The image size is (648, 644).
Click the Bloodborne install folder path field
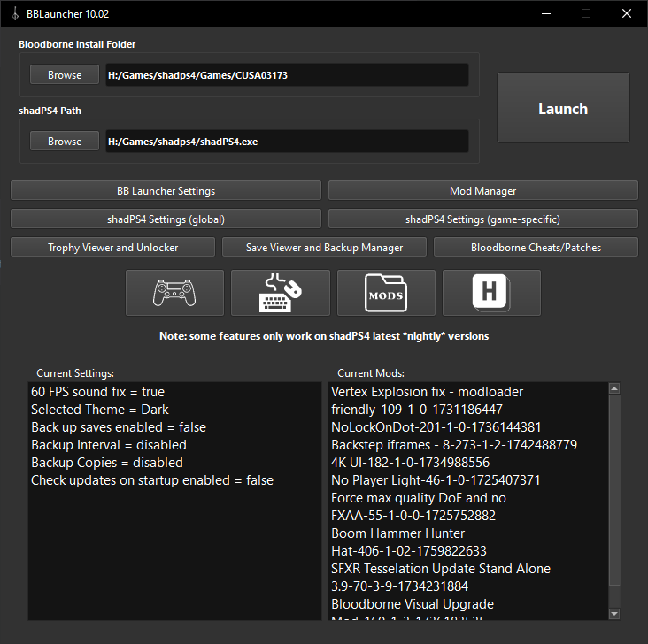click(x=287, y=75)
